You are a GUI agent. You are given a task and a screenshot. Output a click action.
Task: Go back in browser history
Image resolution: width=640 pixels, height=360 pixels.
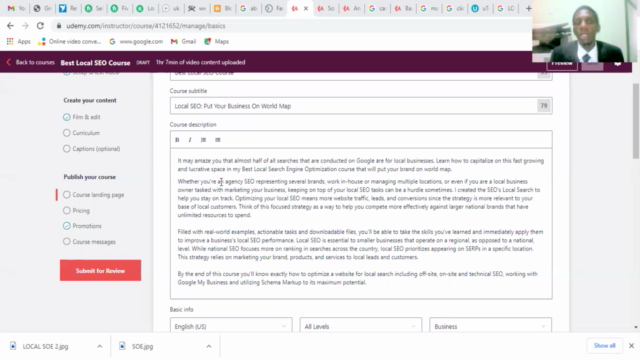pos(10,26)
